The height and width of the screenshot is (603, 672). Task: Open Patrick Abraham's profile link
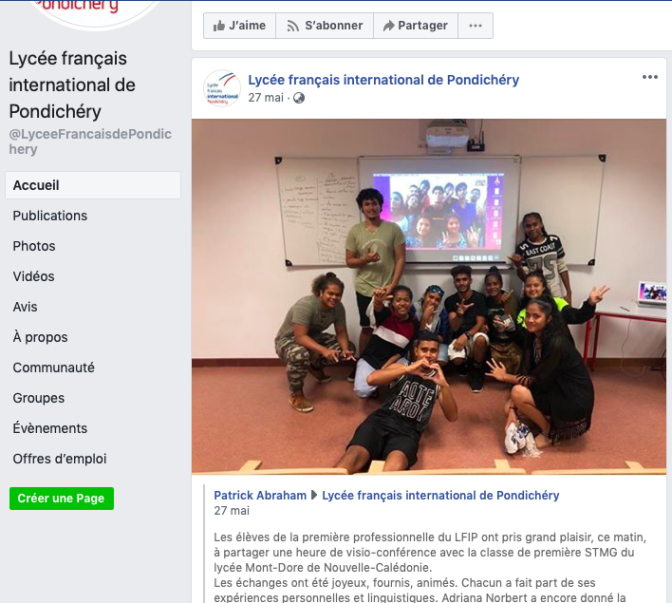[260, 495]
